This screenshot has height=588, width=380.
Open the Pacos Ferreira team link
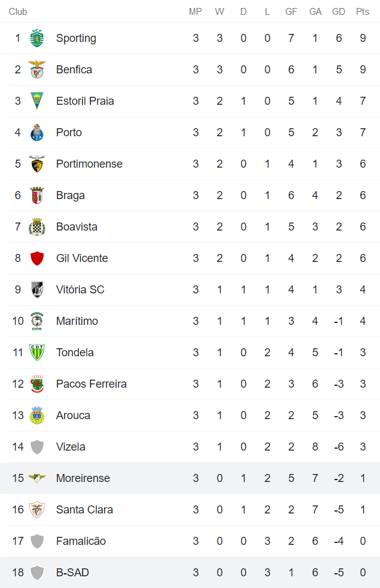tap(91, 384)
